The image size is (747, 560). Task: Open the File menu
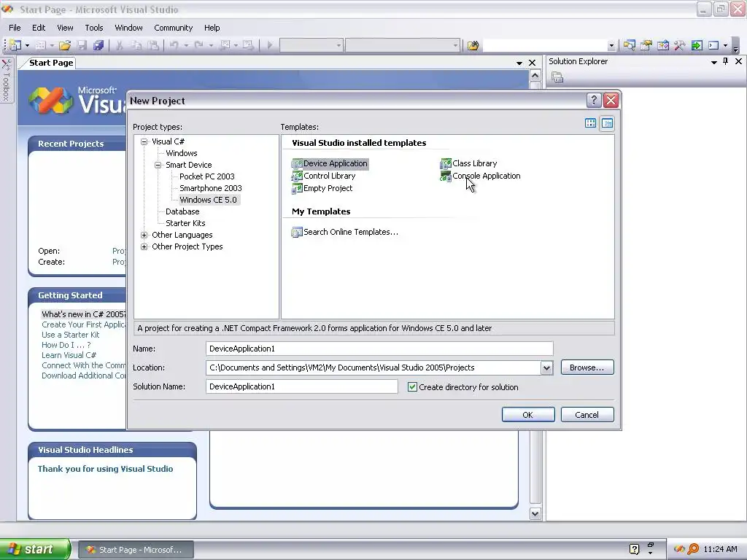[x=15, y=28]
